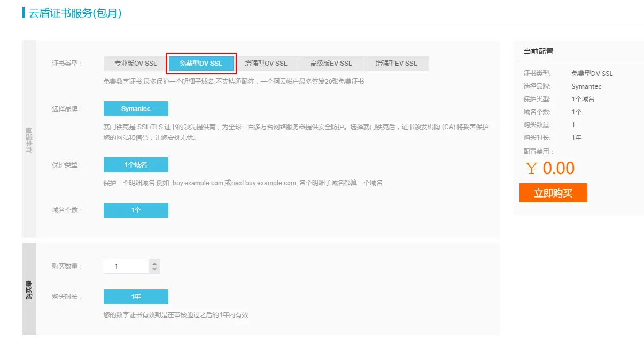Decrease purchase quantity with the down arrow
The width and height of the screenshot is (644, 355).
pyautogui.click(x=154, y=270)
